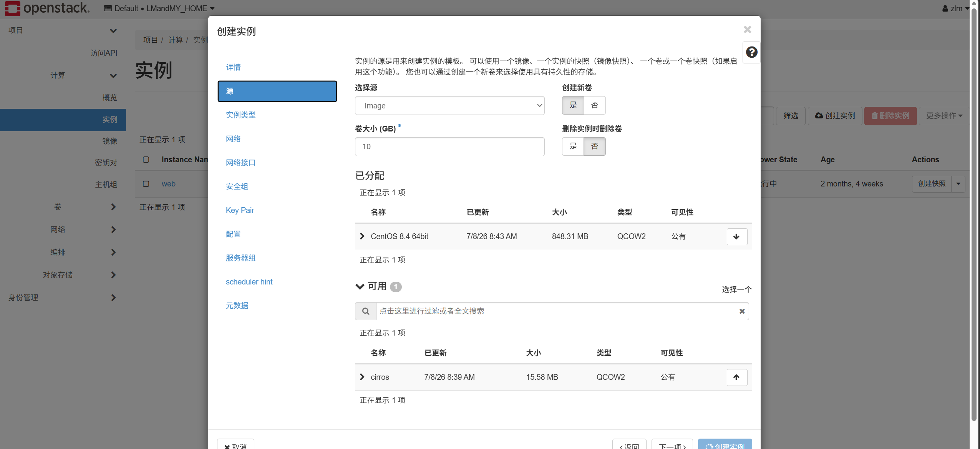Image resolution: width=980 pixels, height=449 pixels.
Task: Click the OpenStack logo
Action: pos(47,8)
